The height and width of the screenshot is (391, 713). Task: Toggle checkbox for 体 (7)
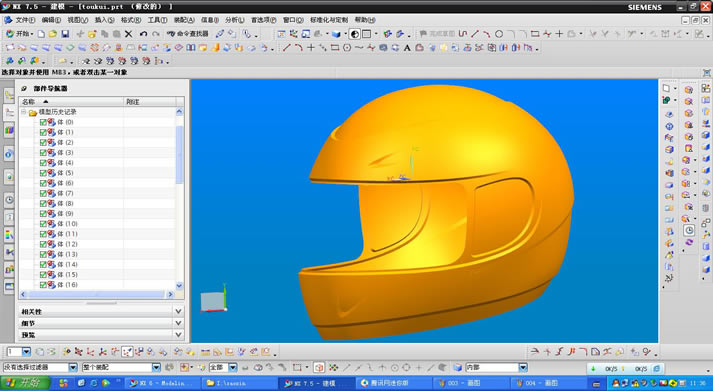point(43,193)
